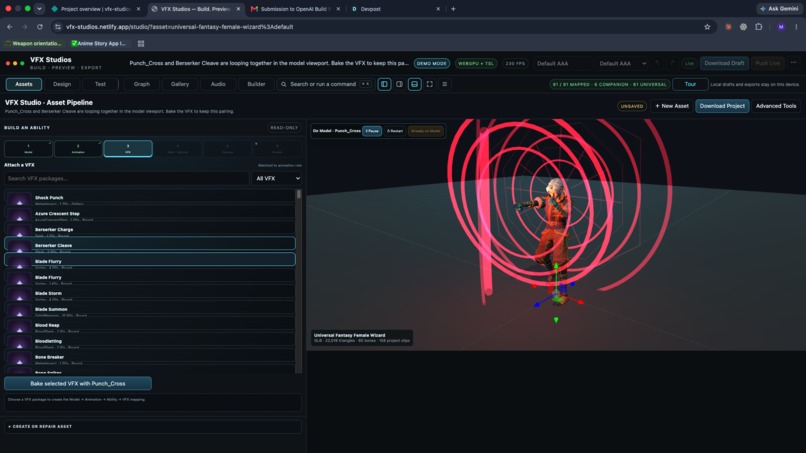Screen dimensions: 806x453
Task: Select step 1 Model in ability builder
Action: click(28, 149)
